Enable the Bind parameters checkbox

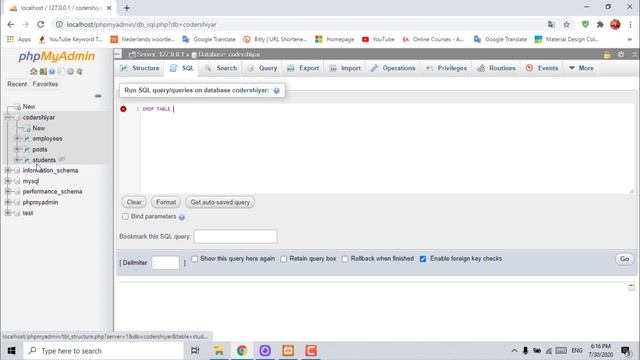coord(125,216)
